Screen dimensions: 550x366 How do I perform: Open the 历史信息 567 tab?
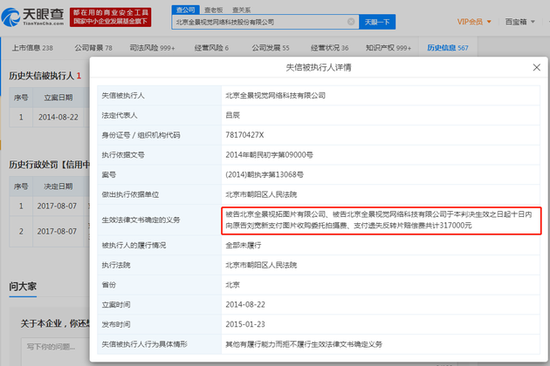(448, 48)
